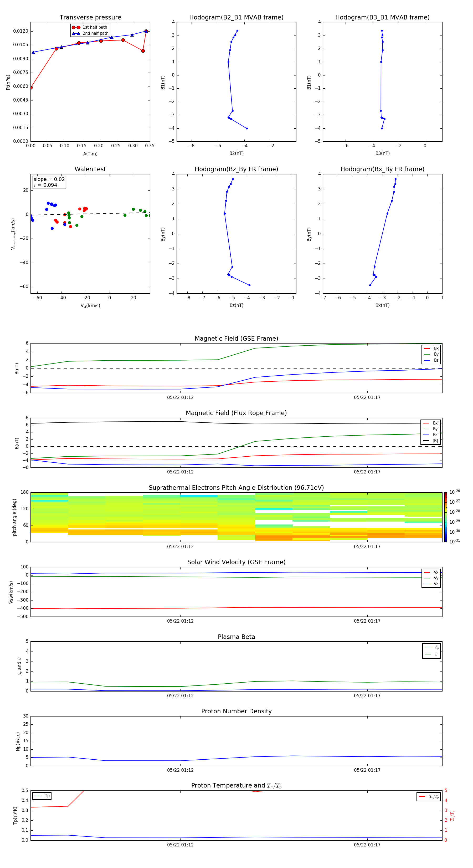Click the 'Solar Wind Velocity (GSE Frame)' title

[x=236, y=562]
